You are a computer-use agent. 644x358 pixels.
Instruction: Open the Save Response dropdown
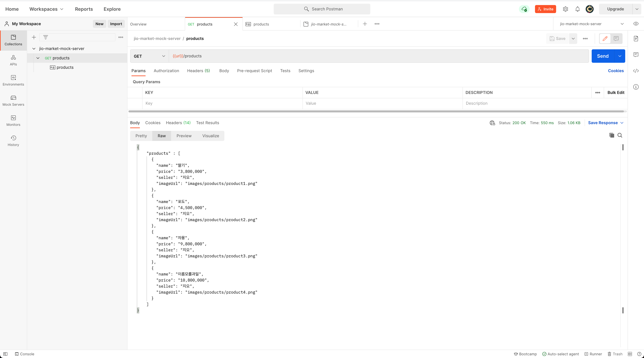pyautogui.click(x=605, y=123)
